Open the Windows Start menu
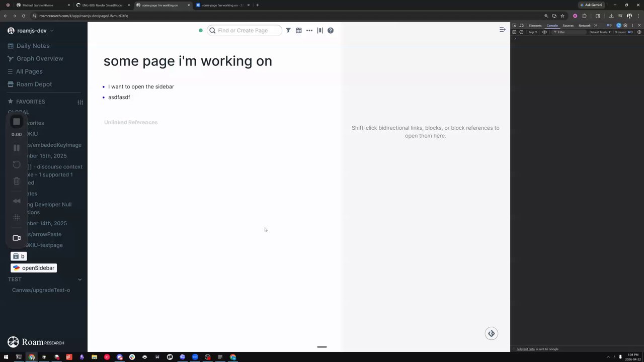644x362 pixels. coord(6,357)
